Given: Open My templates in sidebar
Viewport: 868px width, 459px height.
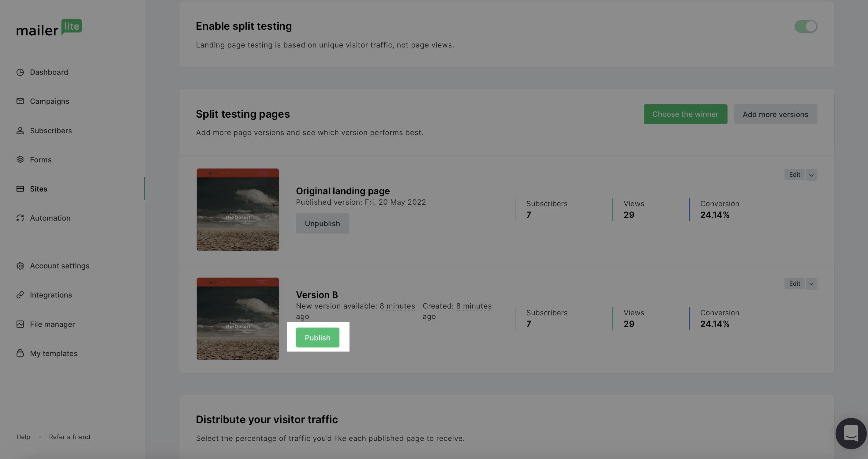Looking at the screenshot, I should coord(54,353).
